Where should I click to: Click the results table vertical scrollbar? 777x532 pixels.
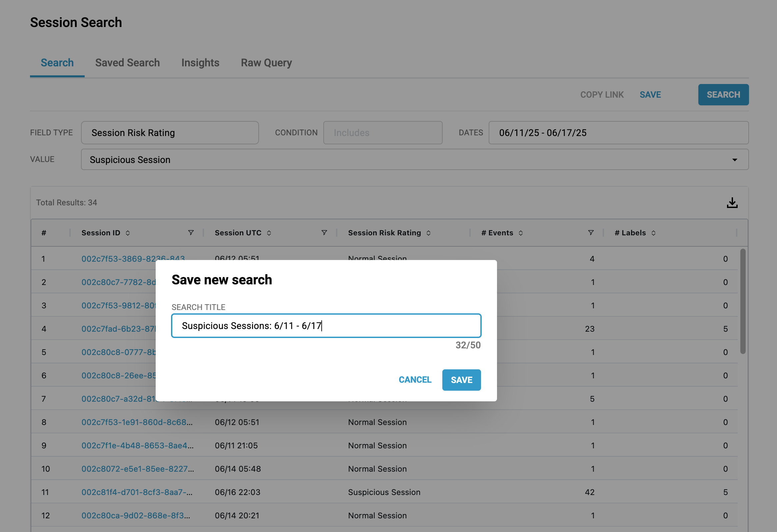pyautogui.click(x=743, y=301)
